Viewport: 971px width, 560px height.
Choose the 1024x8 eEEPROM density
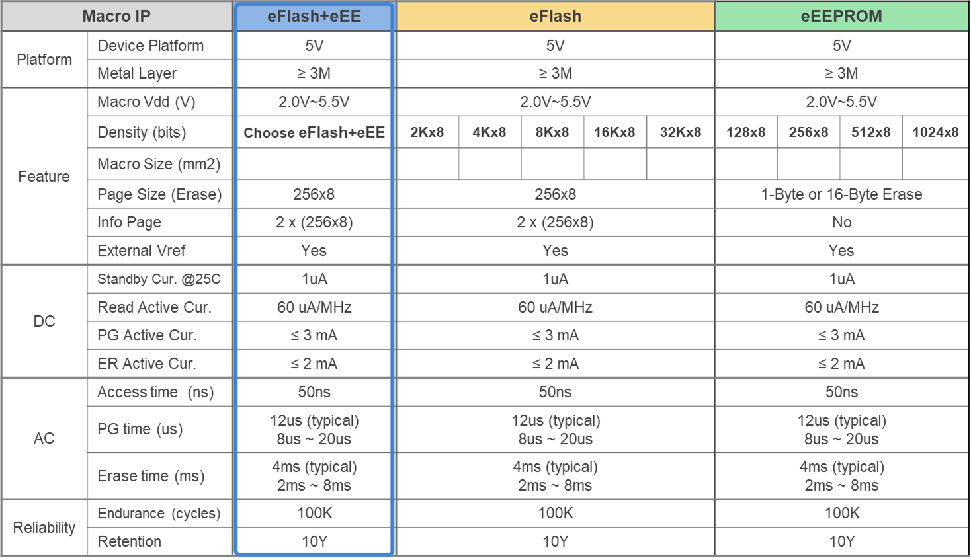(x=935, y=132)
